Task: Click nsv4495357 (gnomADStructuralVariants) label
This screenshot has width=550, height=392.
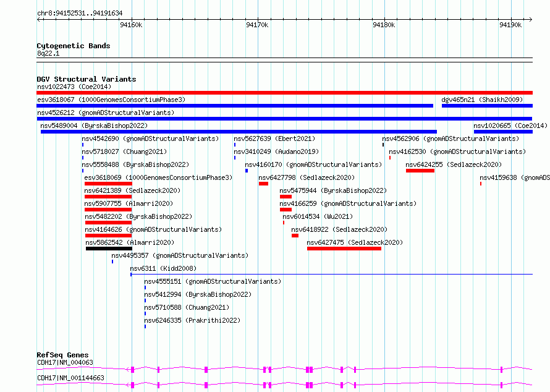Action: point(180,255)
